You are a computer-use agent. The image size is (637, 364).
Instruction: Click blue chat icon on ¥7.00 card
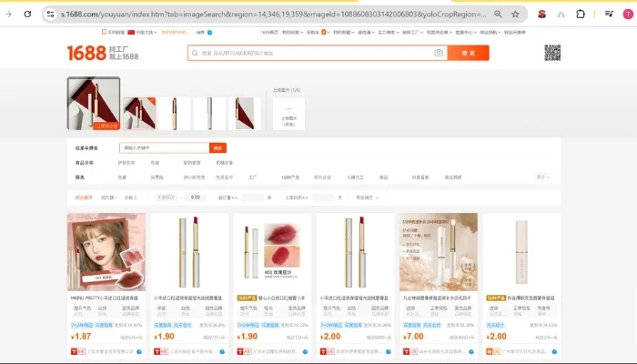pyautogui.click(x=471, y=351)
